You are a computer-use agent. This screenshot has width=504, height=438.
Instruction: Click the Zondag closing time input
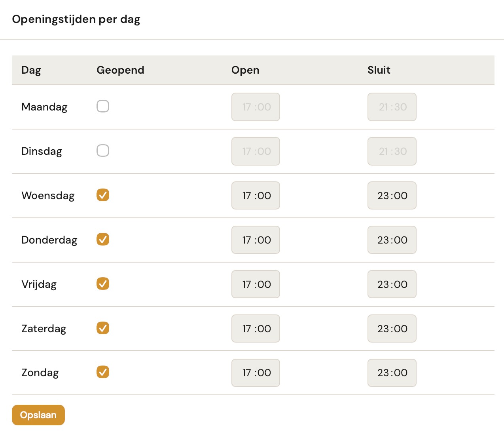392,372
